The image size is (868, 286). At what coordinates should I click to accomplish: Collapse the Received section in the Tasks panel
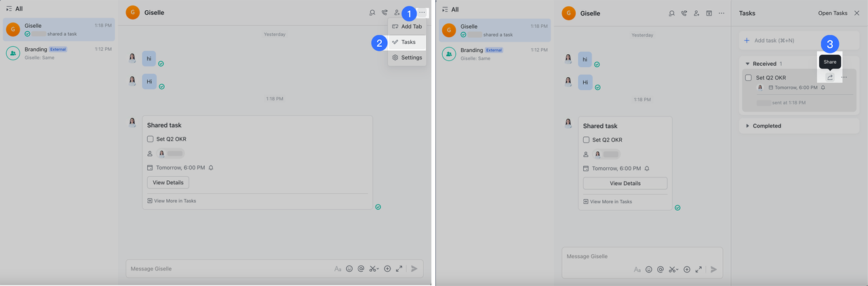(x=747, y=64)
